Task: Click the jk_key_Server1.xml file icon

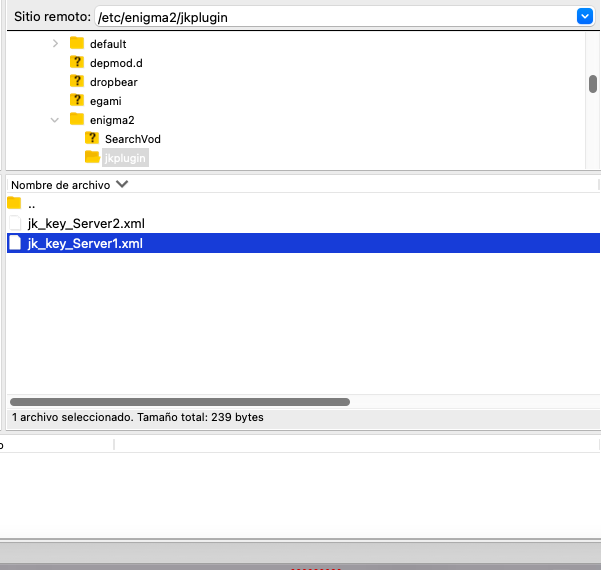Action: click(x=14, y=243)
